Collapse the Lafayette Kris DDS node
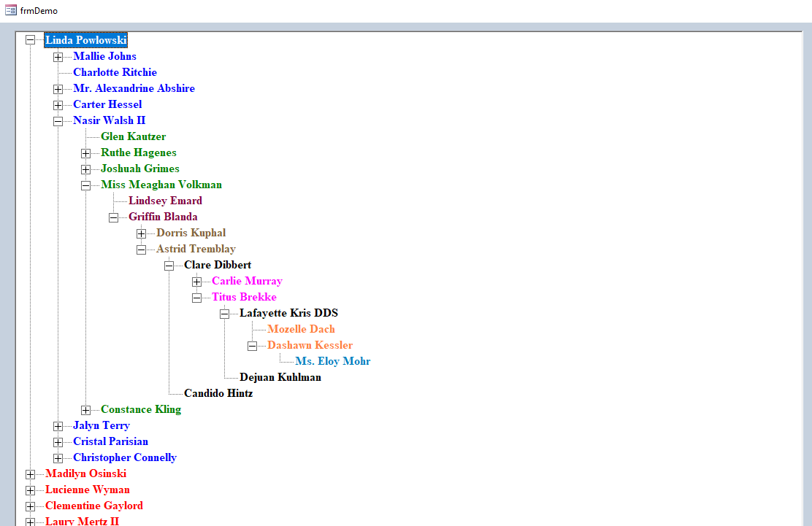This screenshot has height=526, width=812. click(x=224, y=314)
